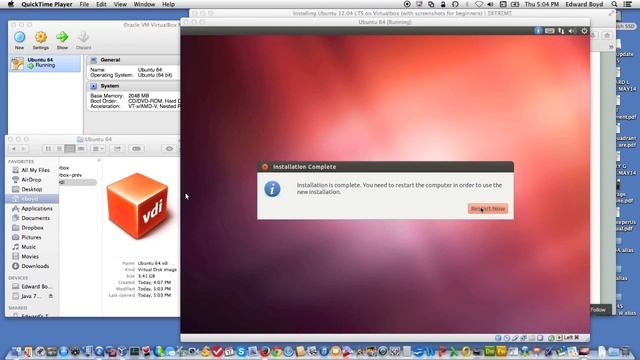
Task: Open Wi-Fi status menu in menu bar
Action: (479, 4)
